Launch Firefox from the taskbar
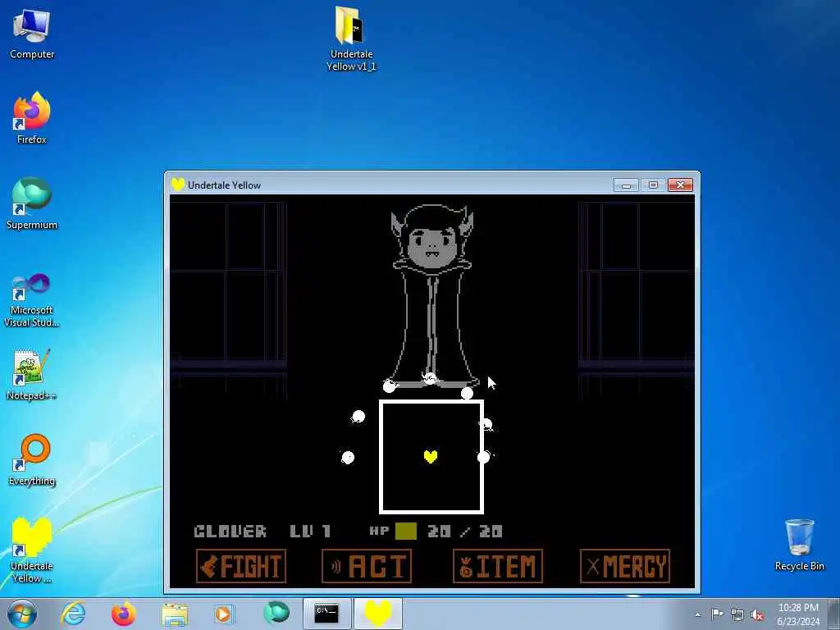The width and height of the screenshot is (840, 630). [x=123, y=614]
